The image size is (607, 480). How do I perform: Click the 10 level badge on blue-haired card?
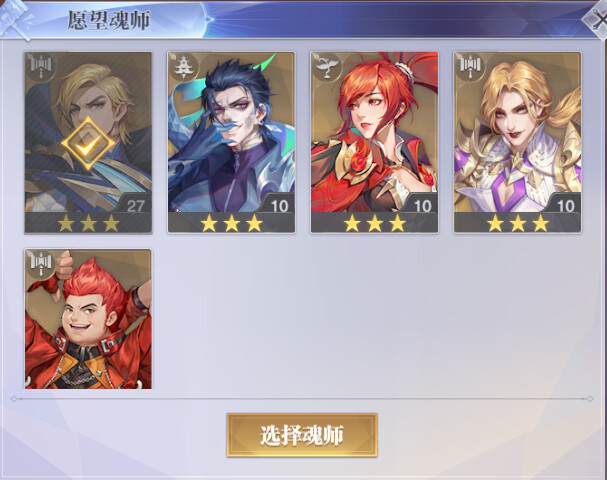coord(279,206)
